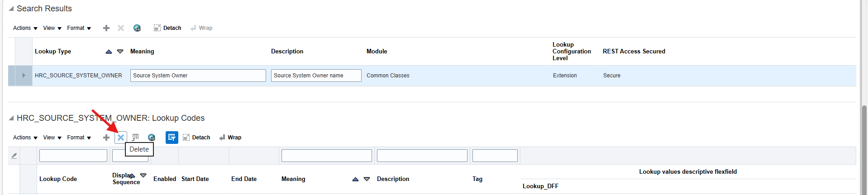Open Actions menu in Search Results

25,28
